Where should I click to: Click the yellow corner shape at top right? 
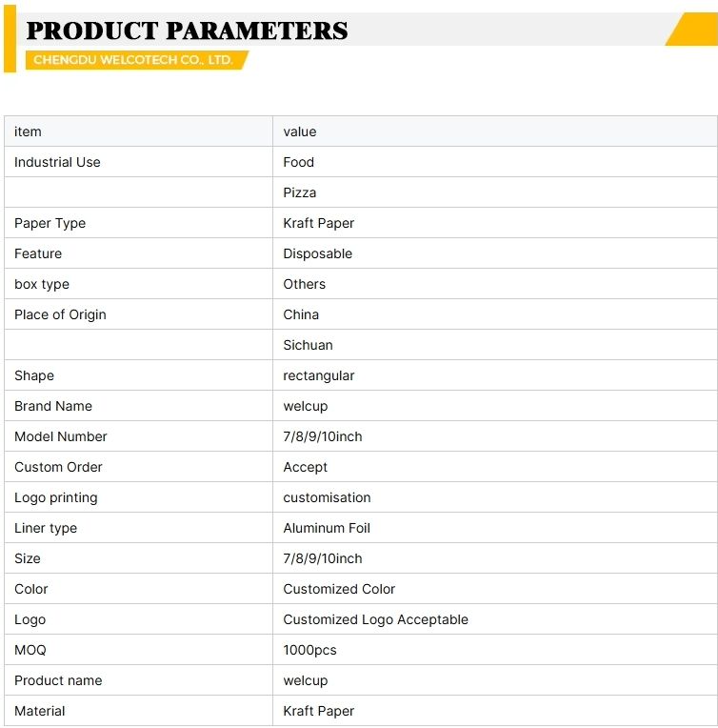pos(691,30)
